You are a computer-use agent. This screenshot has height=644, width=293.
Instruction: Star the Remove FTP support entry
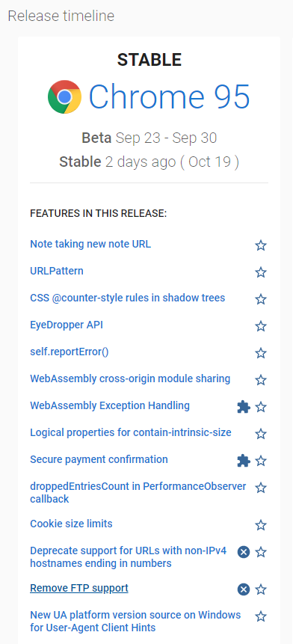pyautogui.click(x=261, y=590)
